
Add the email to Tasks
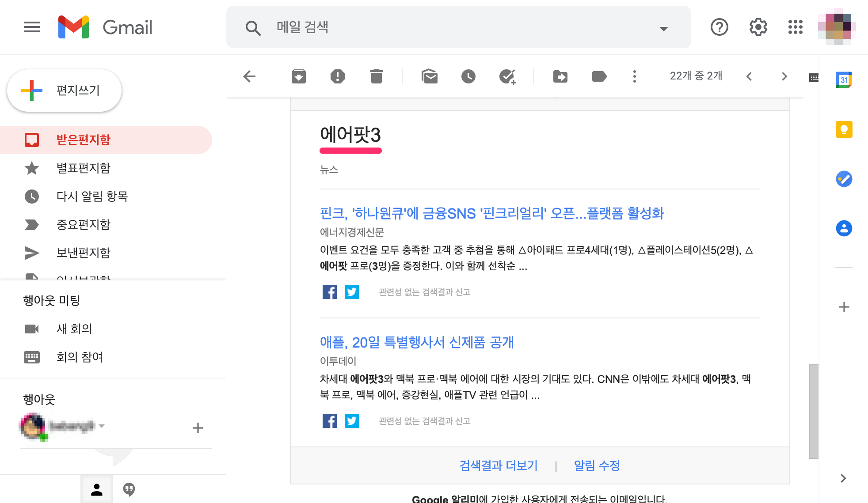[507, 76]
